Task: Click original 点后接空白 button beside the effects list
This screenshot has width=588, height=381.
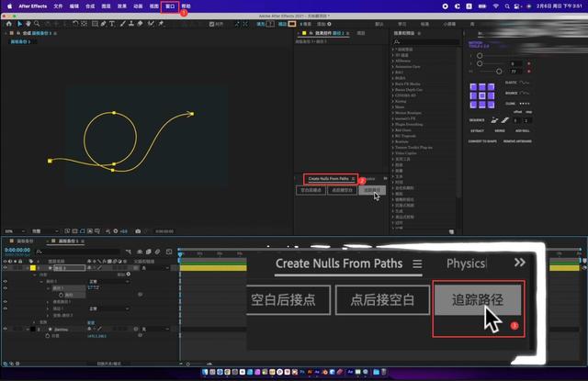Action: pos(342,190)
